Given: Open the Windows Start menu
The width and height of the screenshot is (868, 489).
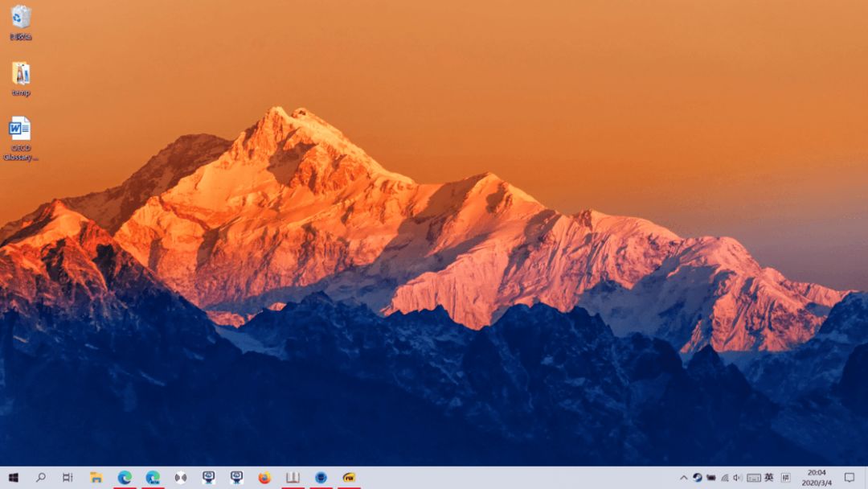Looking at the screenshot, I should (14, 478).
